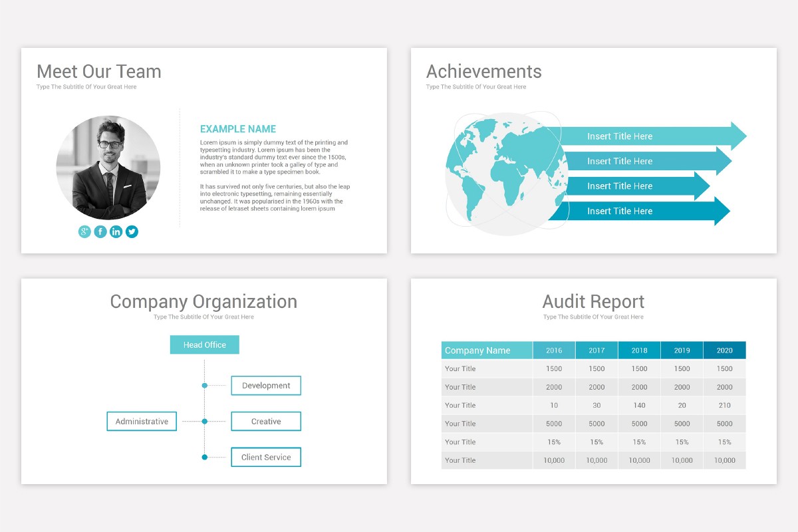The width and height of the screenshot is (798, 532).
Task: Click the Creative node in Company Organization
Action: click(266, 421)
